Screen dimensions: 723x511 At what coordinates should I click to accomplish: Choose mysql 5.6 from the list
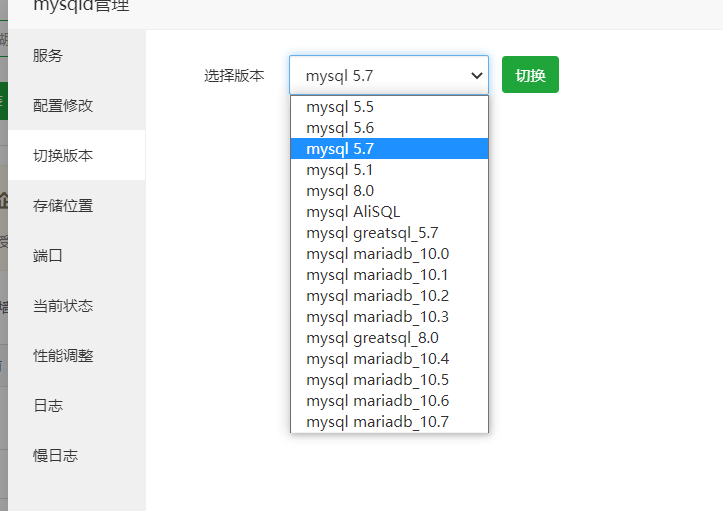coord(389,128)
